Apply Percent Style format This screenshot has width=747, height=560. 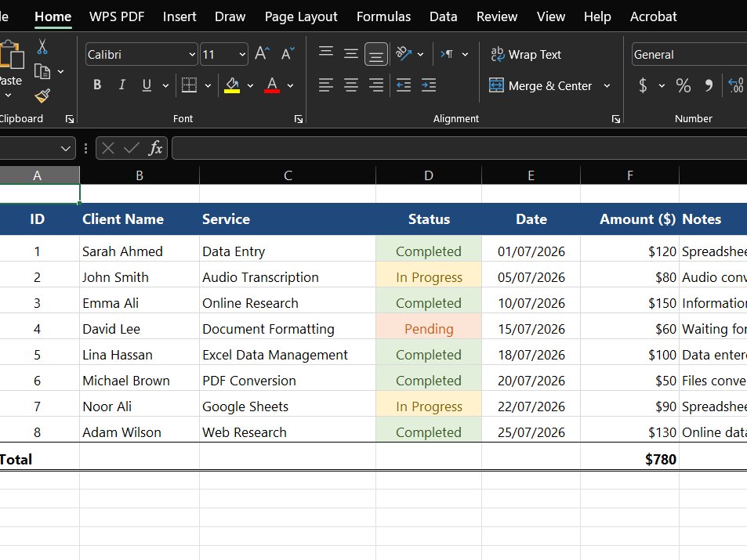click(684, 85)
